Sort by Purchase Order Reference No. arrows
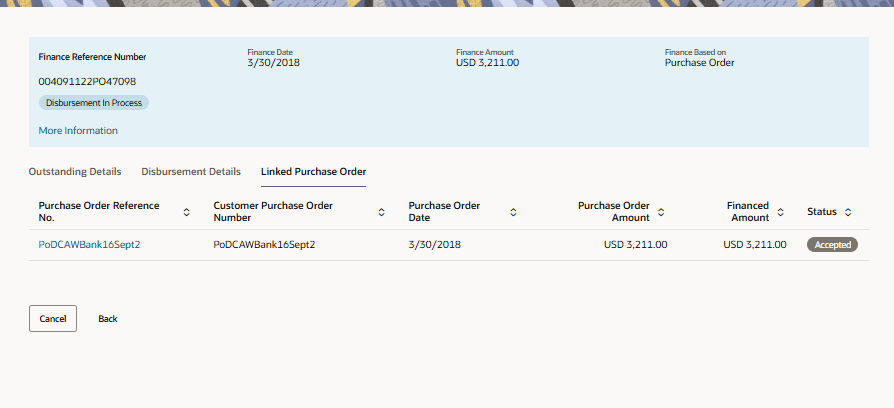Viewport: 894px width, 408px height. click(x=186, y=212)
